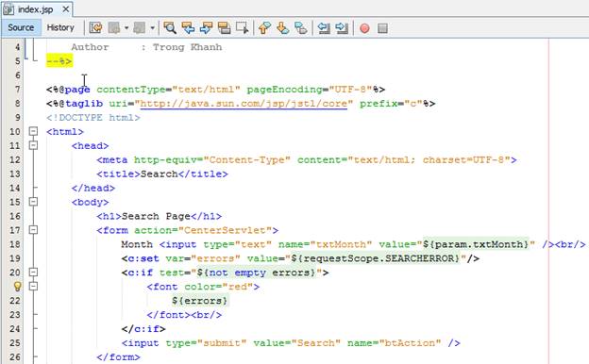Click the light bulb hint in gutter
This screenshot has width=589, height=364.
[x=17, y=287]
